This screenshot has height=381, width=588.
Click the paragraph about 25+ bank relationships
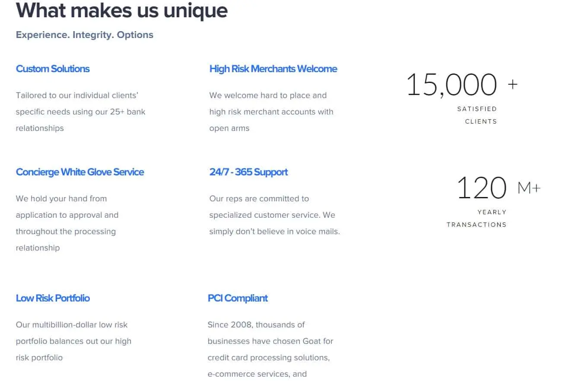pos(81,111)
